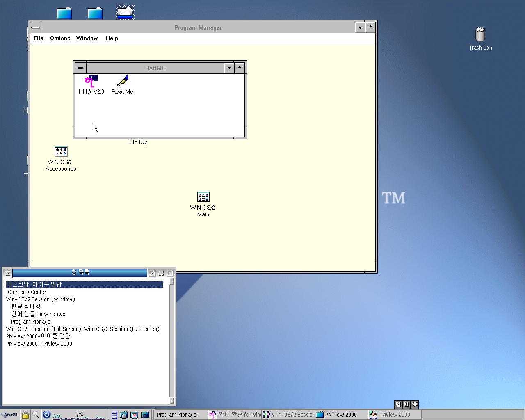Click the magnifier search icon in XCenter
This screenshot has height=420, width=525.
[36, 415]
